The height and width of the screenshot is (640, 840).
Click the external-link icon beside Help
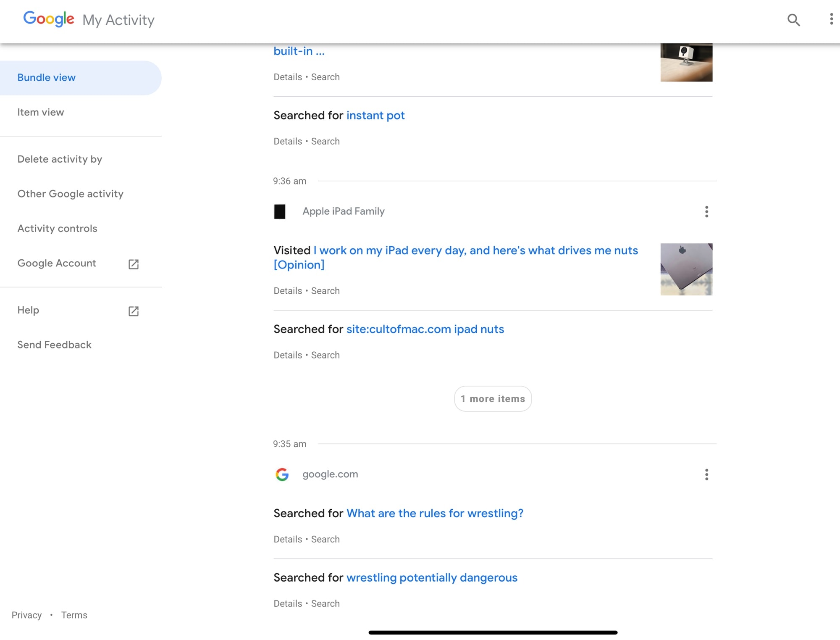(133, 311)
